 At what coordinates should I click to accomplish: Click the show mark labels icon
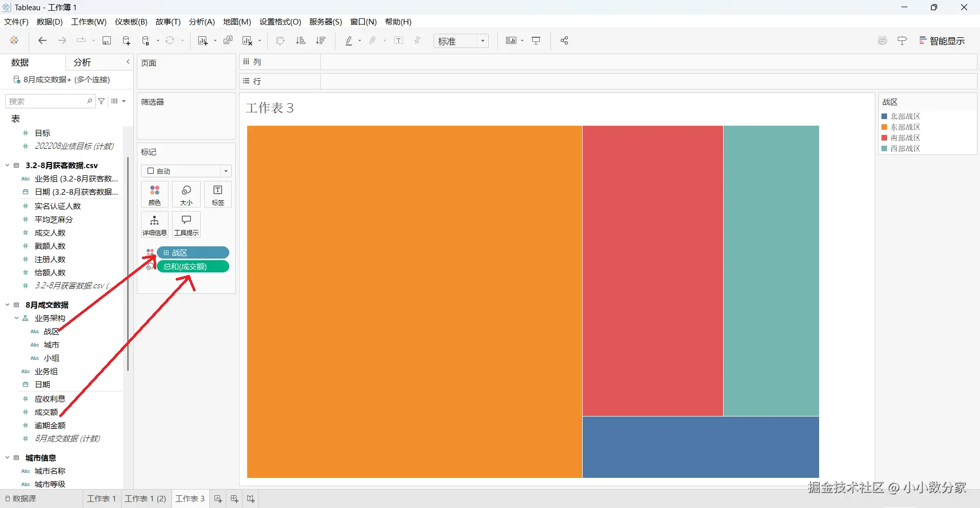coord(399,40)
